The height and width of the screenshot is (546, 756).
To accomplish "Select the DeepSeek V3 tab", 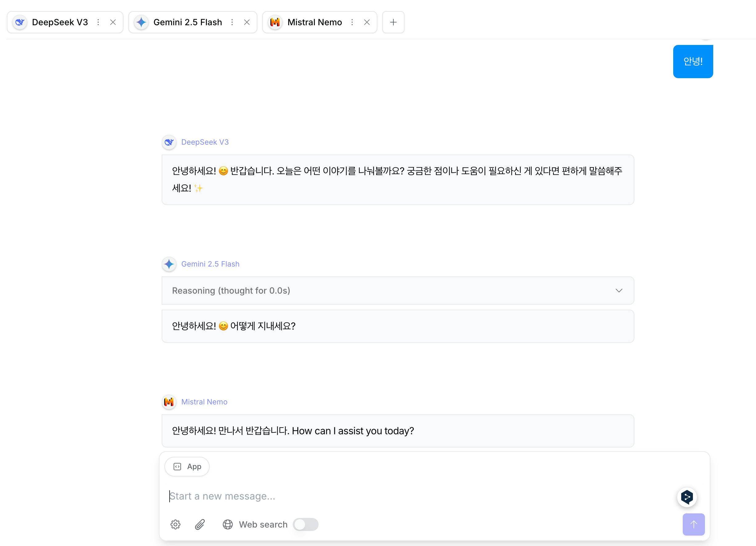I will point(59,22).
